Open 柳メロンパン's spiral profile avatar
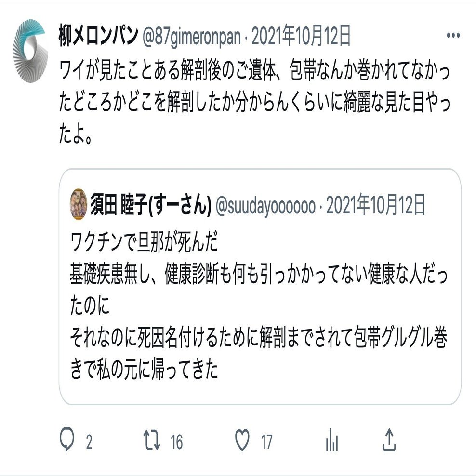Viewport: 476px width, 476px height. tap(30, 51)
